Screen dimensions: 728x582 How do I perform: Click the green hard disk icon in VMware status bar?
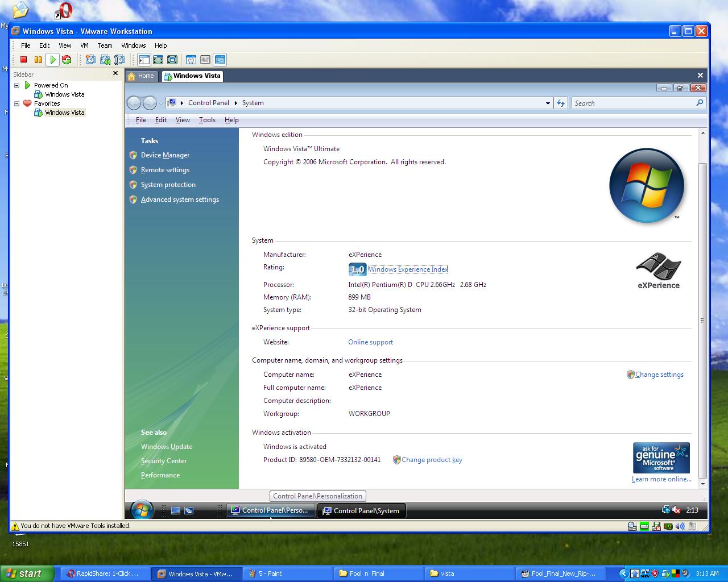tap(644, 526)
